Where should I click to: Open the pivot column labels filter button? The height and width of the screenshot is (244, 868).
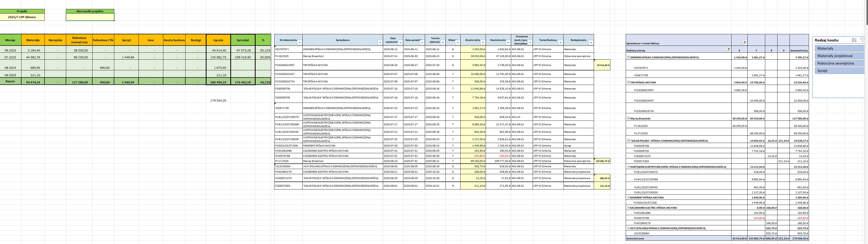point(744,42)
